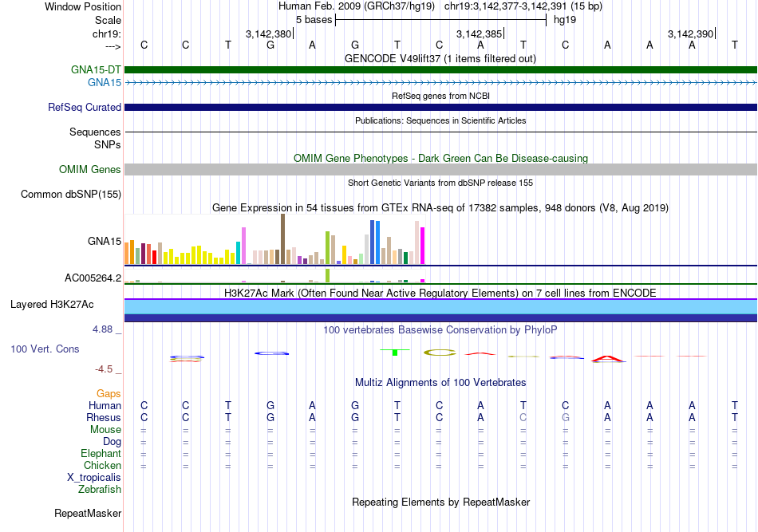Open the RefSeq Curated track label
This screenshot has width=758, height=532.
tap(85, 107)
